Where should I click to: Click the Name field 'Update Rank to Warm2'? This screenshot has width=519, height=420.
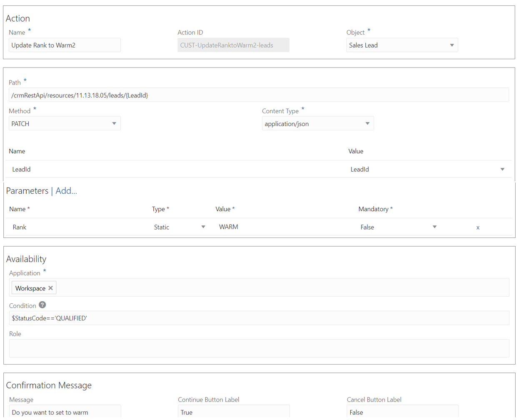tap(65, 45)
